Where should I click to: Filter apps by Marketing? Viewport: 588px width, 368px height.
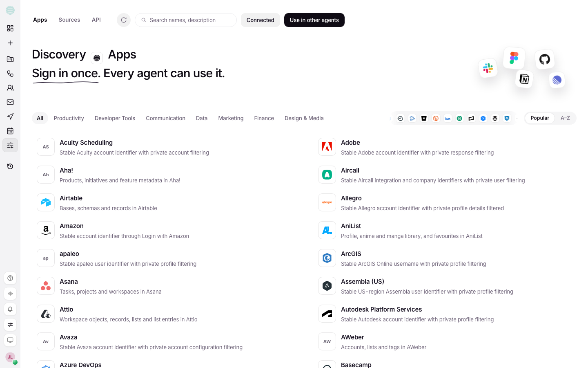tap(231, 118)
